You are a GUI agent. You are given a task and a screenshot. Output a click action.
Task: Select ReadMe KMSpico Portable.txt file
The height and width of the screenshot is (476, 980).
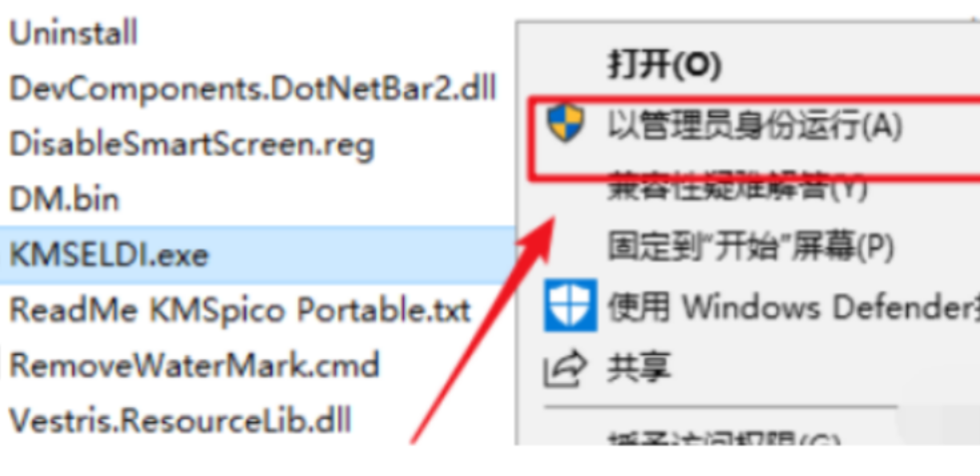pyautogui.click(x=240, y=310)
